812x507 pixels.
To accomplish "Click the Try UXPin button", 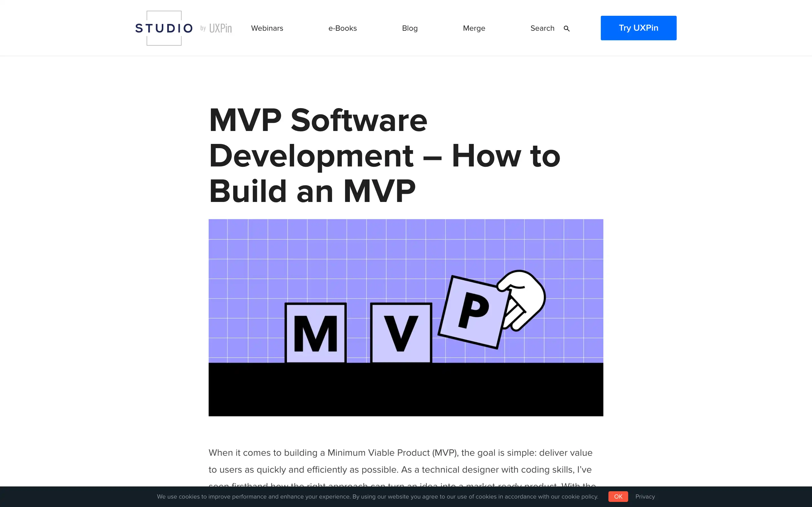I will pos(638,28).
